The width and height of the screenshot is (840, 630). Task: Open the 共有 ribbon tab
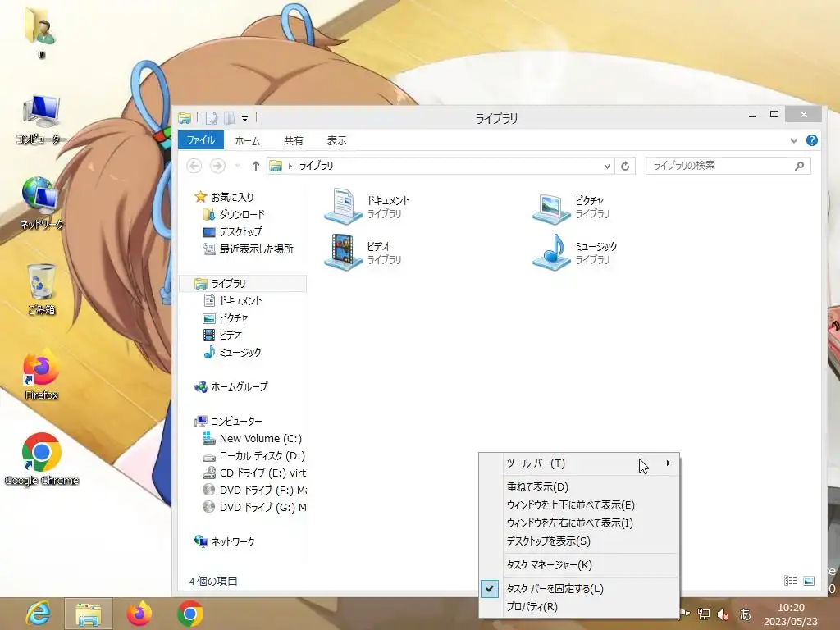point(293,141)
